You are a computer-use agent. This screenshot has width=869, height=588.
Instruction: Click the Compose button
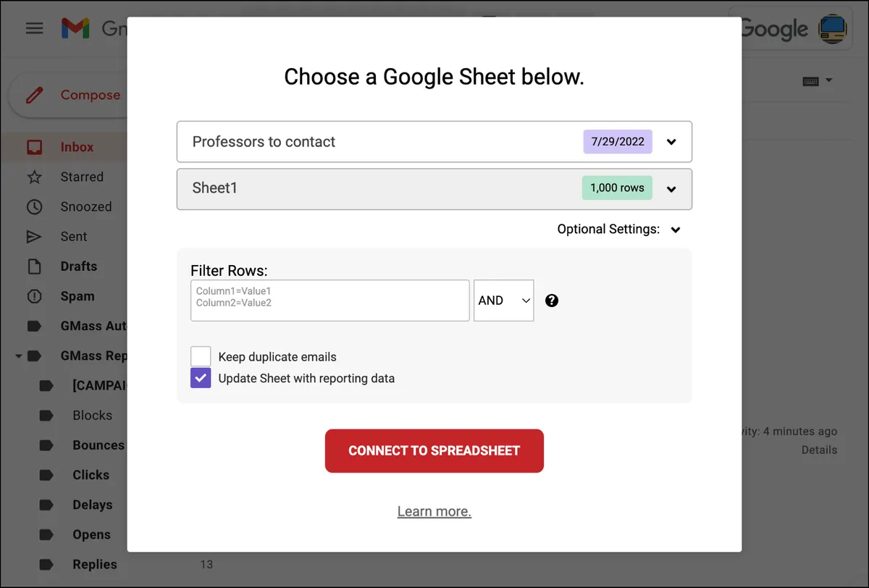click(x=68, y=95)
